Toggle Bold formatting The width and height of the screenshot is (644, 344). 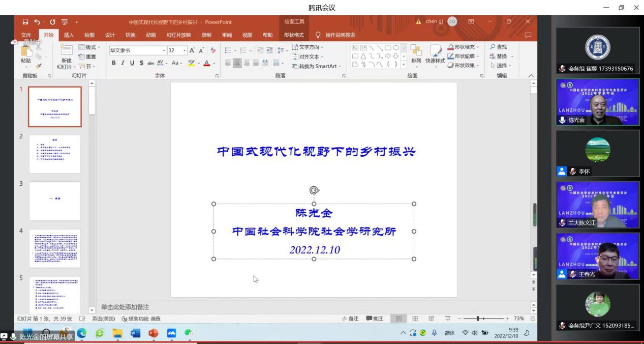pyautogui.click(x=114, y=63)
